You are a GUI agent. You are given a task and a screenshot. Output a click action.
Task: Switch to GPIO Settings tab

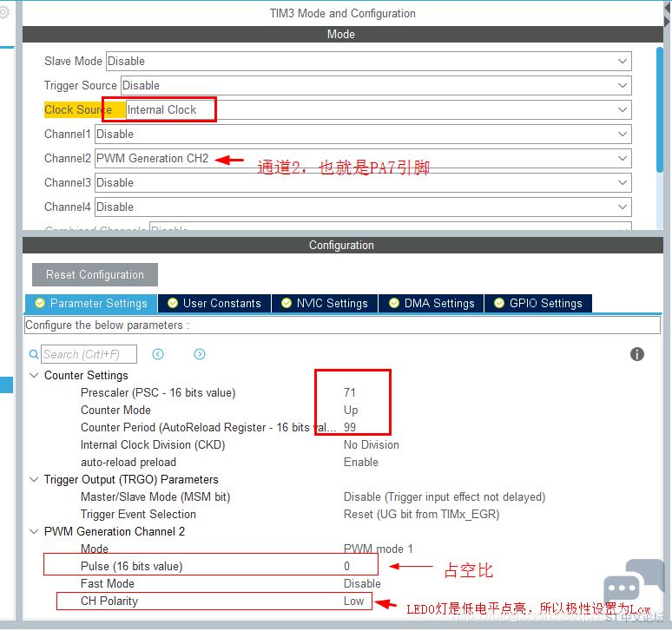tap(538, 303)
